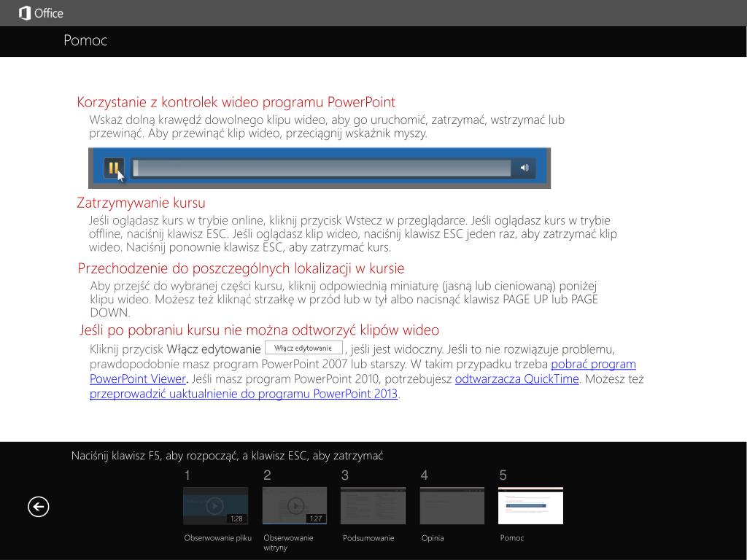The height and width of the screenshot is (560, 747).
Task: Click the 1:28 duration badge
Action: pos(236,518)
